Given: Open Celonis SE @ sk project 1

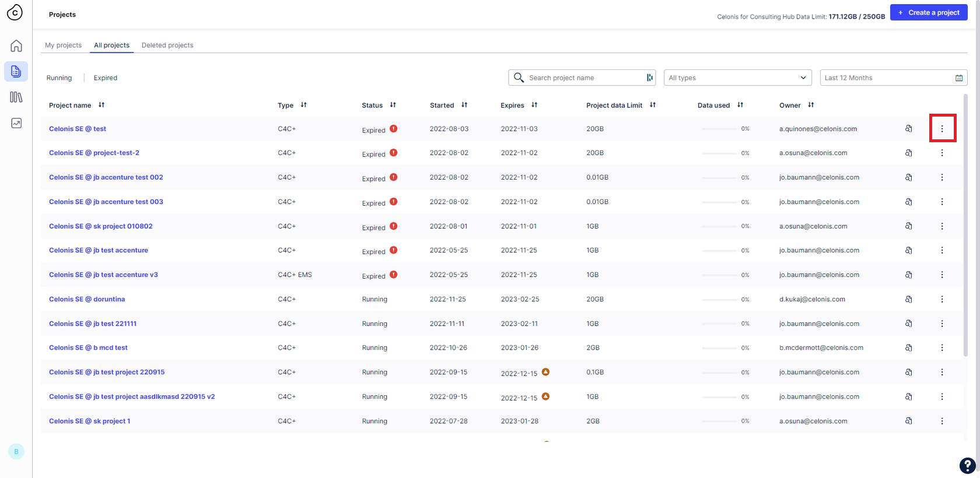Looking at the screenshot, I should coord(90,421).
